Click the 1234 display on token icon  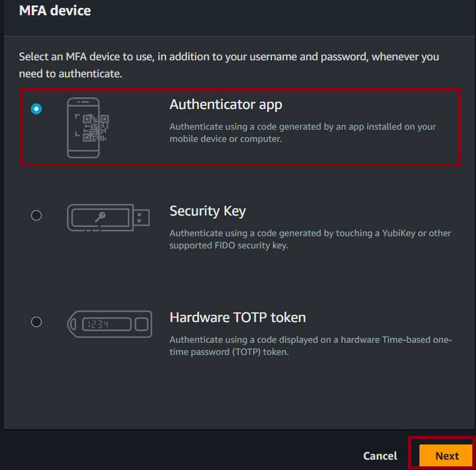[x=96, y=324]
